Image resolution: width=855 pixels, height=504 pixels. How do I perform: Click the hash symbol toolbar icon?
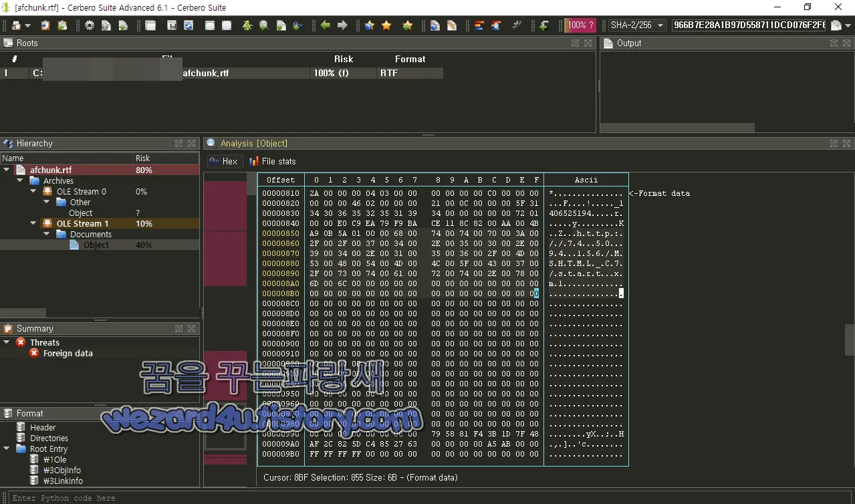coord(516,25)
